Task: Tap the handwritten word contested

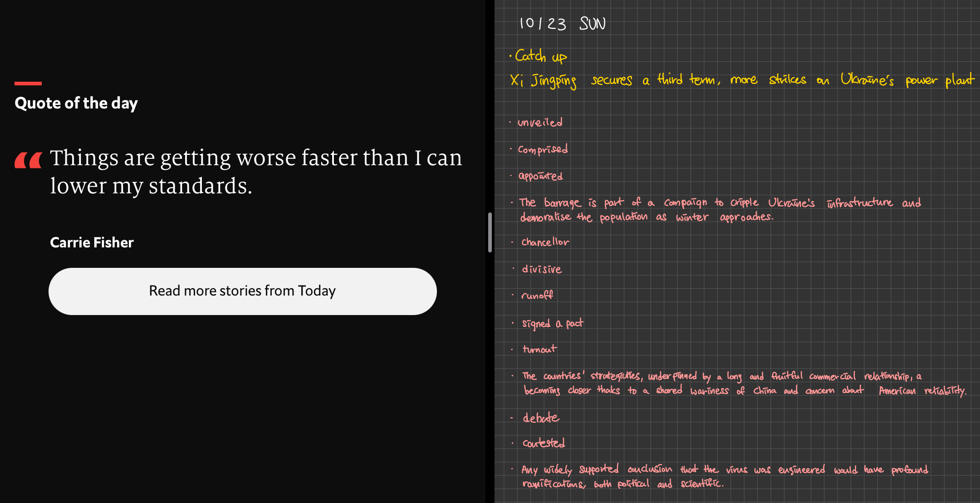Action: tap(544, 443)
